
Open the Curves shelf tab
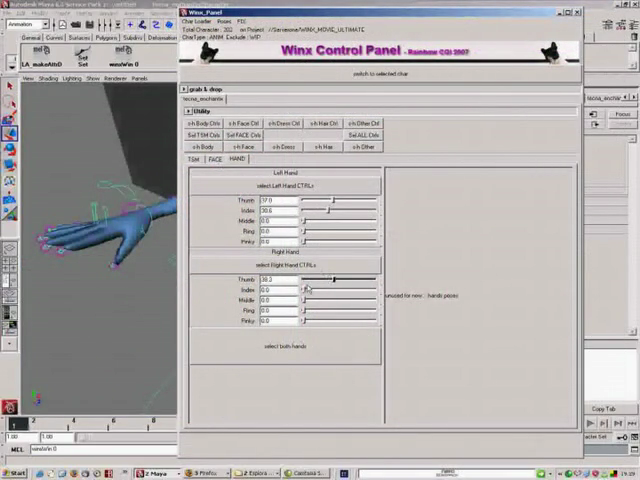click(54, 38)
